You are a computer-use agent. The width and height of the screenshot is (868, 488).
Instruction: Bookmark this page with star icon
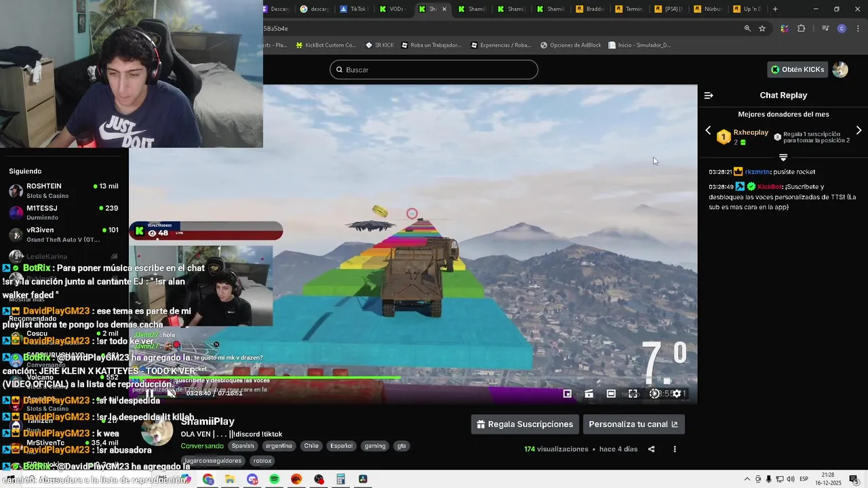[x=762, y=28]
